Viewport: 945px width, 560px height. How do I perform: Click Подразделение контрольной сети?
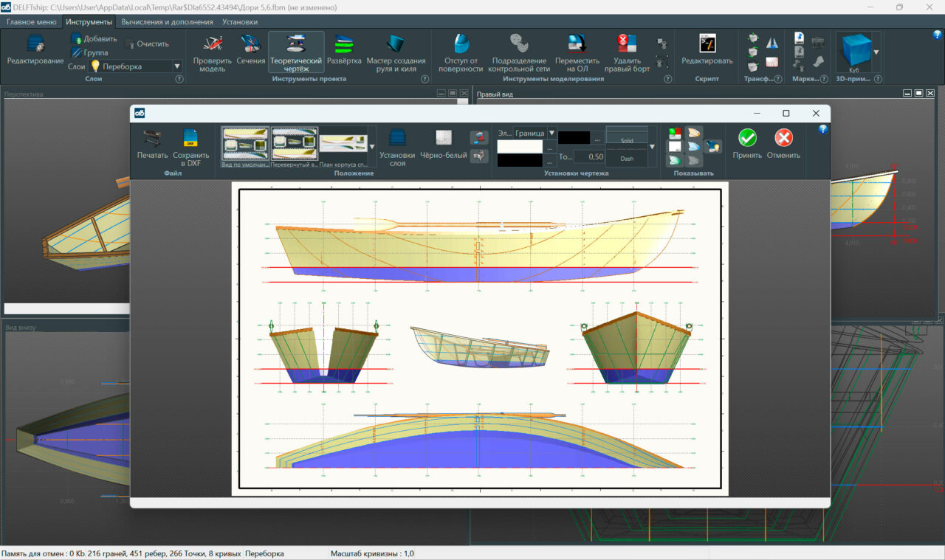click(519, 53)
